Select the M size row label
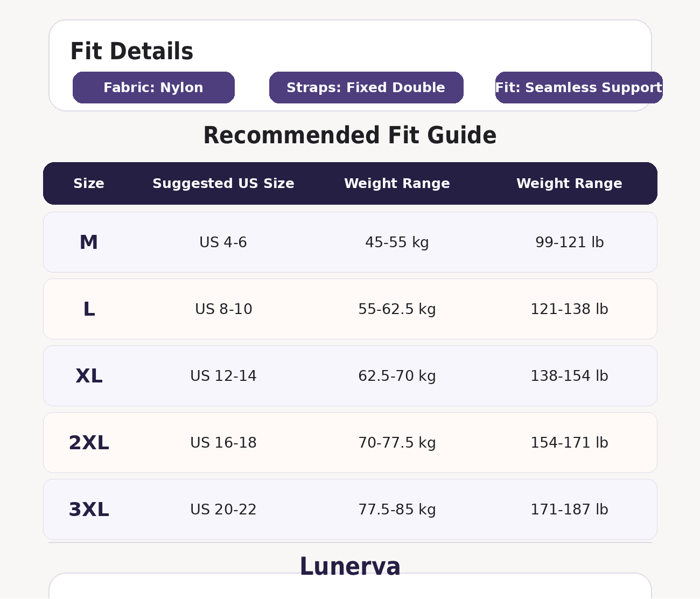The height and width of the screenshot is (599, 700). (x=89, y=242)
